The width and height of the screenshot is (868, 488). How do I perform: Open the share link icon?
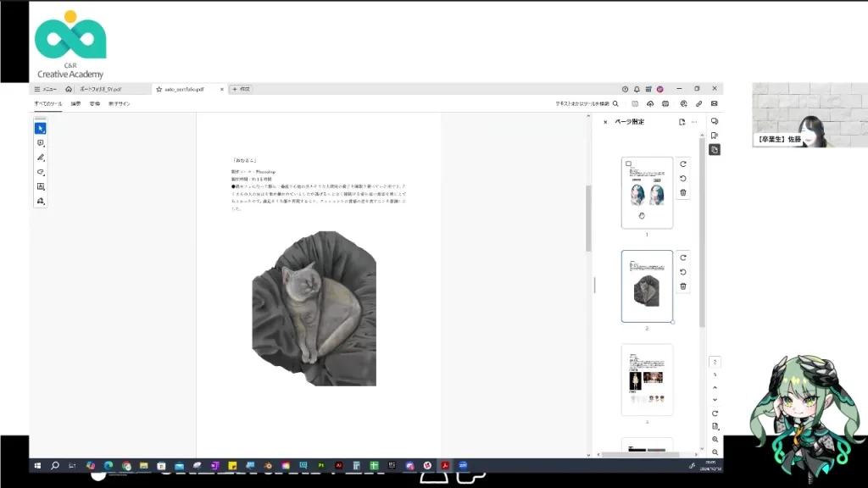click(x=698, y=103)
